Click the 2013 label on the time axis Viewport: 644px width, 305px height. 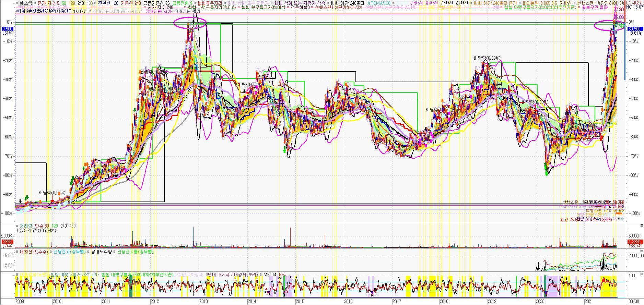(x=203, y=301)
